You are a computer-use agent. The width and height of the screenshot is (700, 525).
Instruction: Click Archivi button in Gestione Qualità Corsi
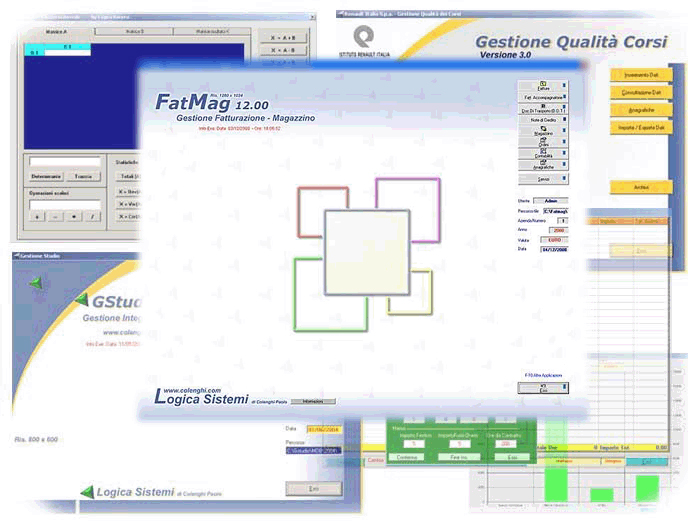pyautogui.click(x=641, y=188)
